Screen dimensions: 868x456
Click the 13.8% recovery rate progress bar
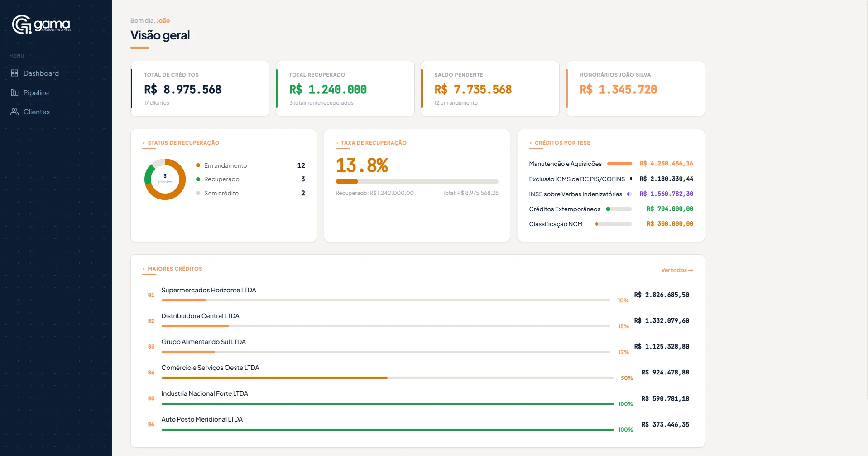417,181
